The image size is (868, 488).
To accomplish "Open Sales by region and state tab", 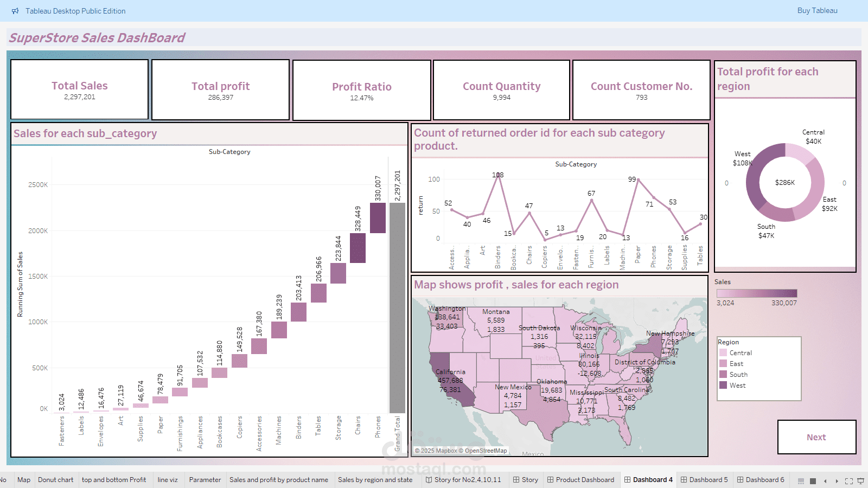I will (x=375, y=480).
